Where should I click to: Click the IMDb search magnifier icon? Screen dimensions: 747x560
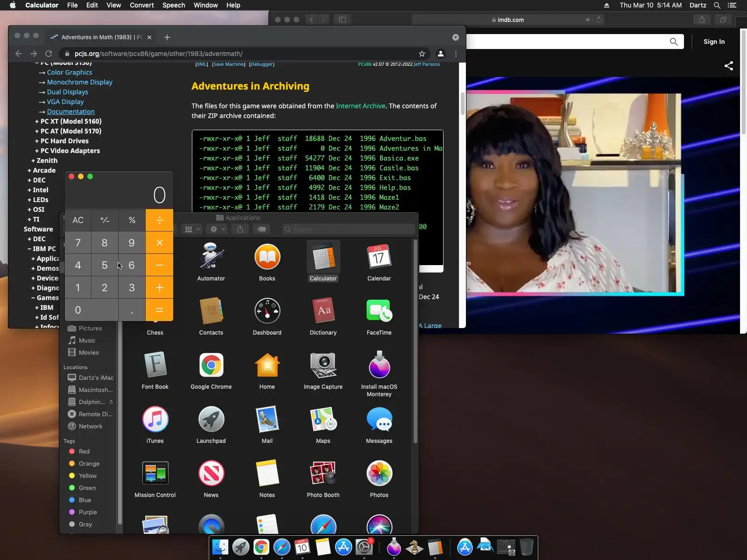(674, 42)
